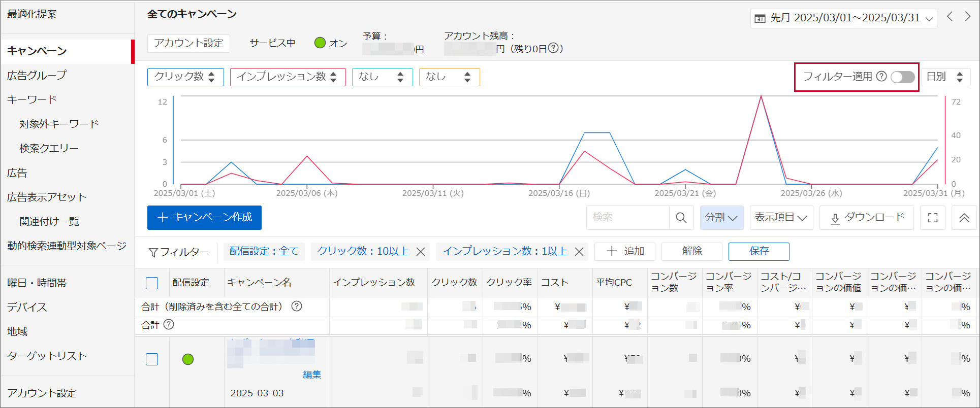The image size is (980, 408).
Task: Click help icon for 削除済みを含む全ての合計
Action: tap(297, 306)
